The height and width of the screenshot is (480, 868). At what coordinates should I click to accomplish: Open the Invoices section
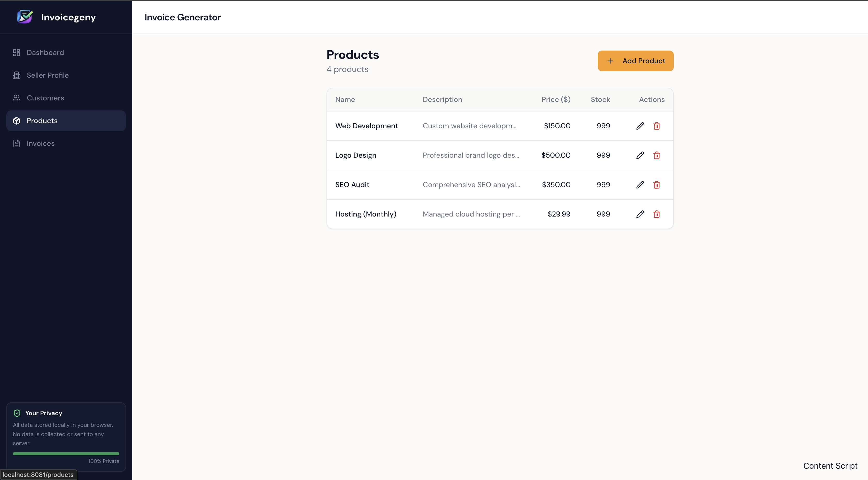41,143
